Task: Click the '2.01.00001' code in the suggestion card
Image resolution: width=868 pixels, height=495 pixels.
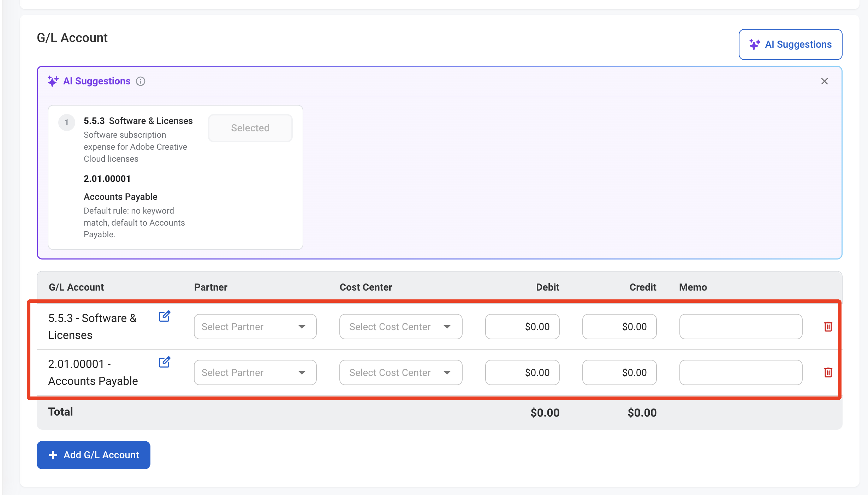Action: point(107,179)
